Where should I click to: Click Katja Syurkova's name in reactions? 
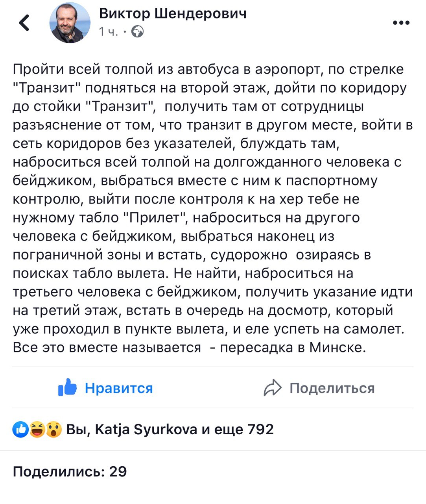point(146,429)
